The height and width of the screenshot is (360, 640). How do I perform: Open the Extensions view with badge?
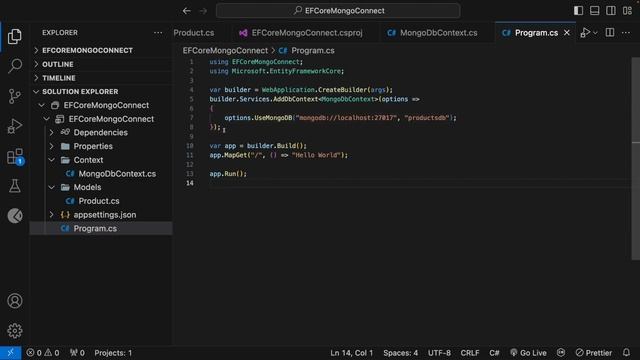click(16, 157)
